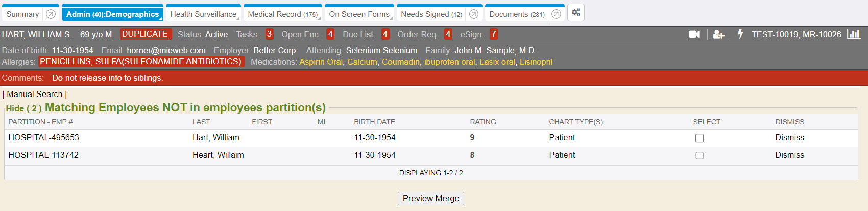Viewport: 868px width, 211px height.
Task: Click the red DUPLICATE badge
Action: pos(144,34)
